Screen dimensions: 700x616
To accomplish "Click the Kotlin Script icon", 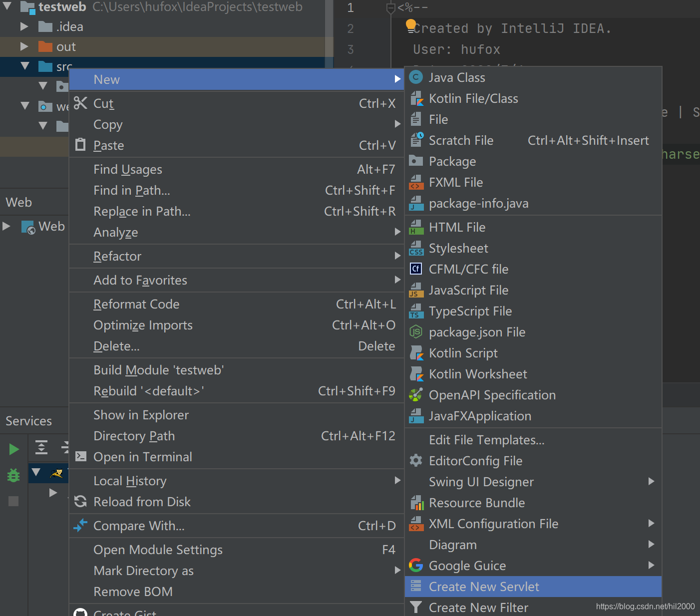I will tap(416, 353).
